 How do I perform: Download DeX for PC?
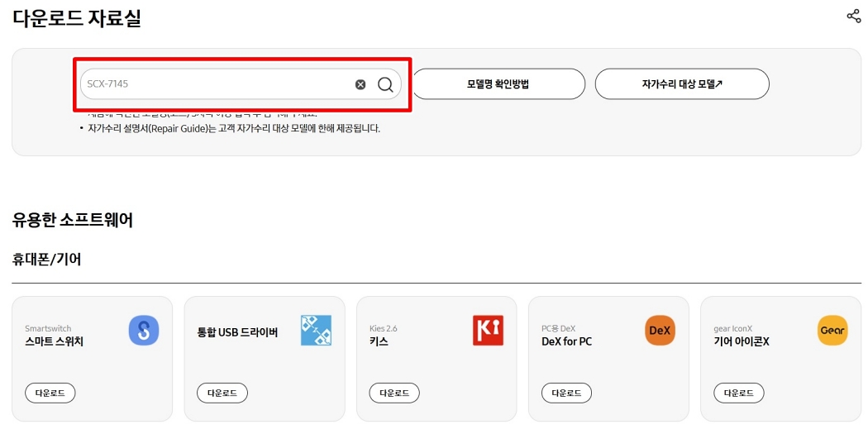pyautogui.click(x=567, y=393)
